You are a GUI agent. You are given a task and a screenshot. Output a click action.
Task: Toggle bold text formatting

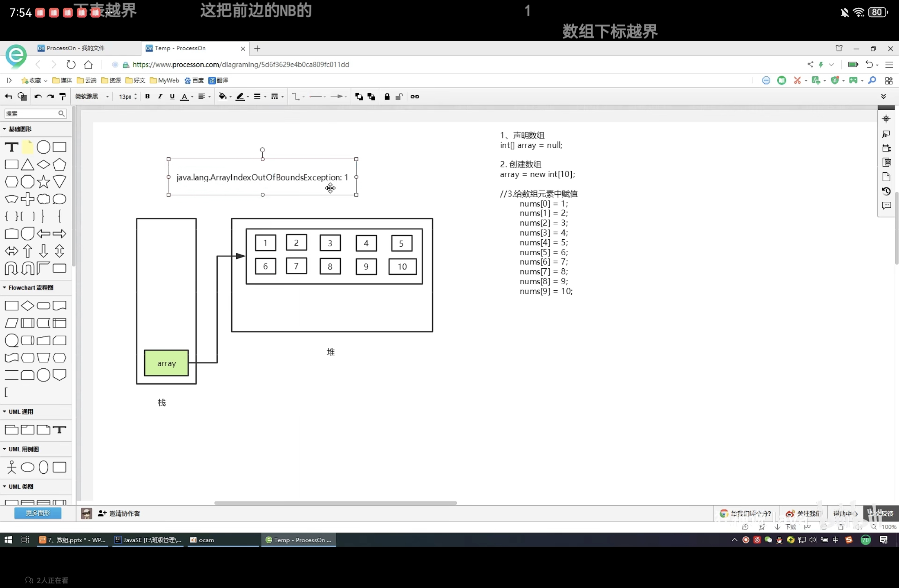click(x=148, y=96)
